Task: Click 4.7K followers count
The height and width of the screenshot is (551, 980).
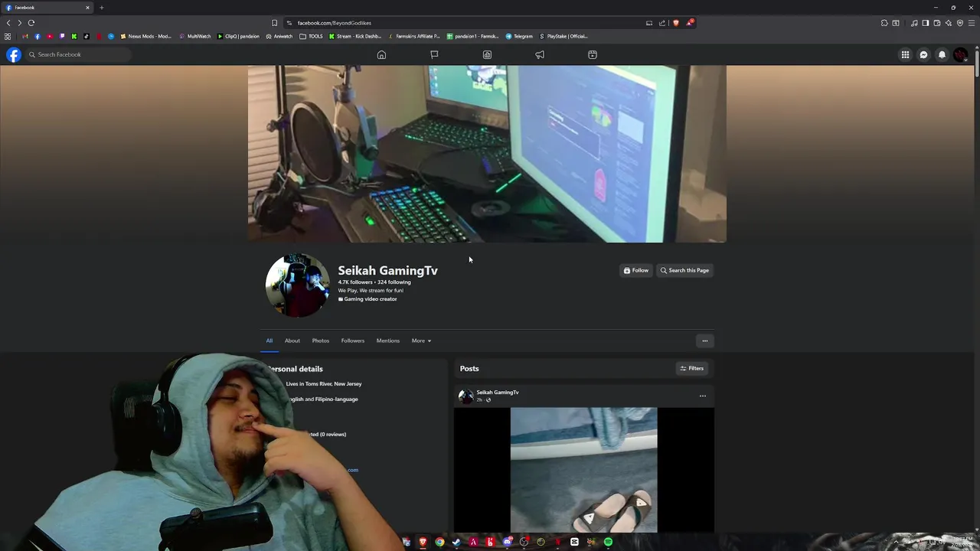Action: point(355,282)
